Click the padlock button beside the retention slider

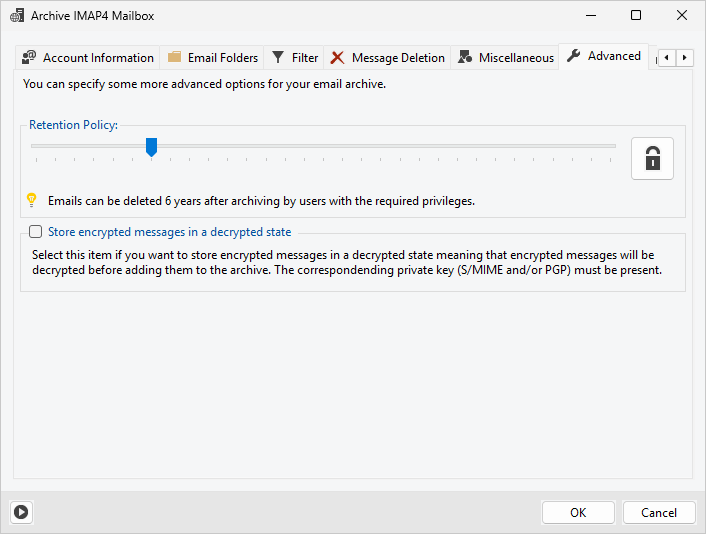click(x=652, y=159)
